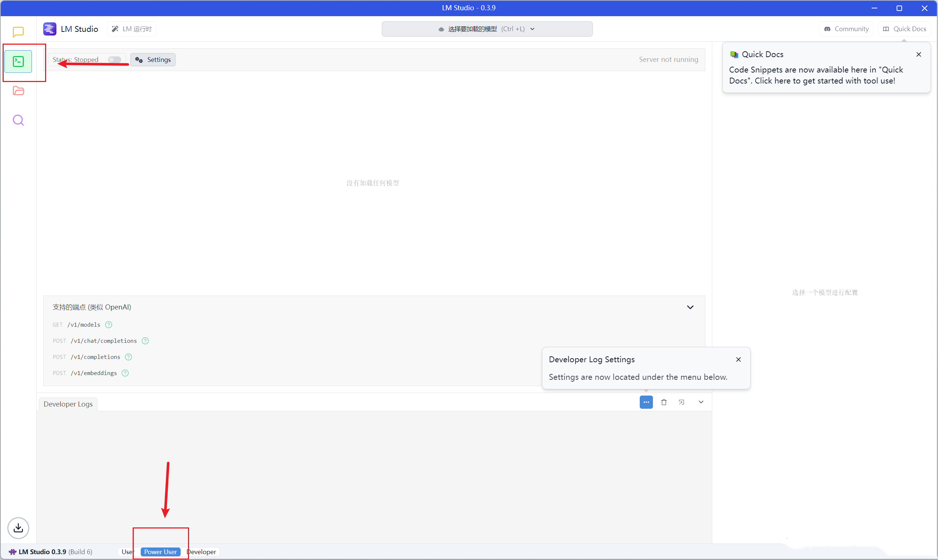Expand the supported endpoints section

(691, 306)
